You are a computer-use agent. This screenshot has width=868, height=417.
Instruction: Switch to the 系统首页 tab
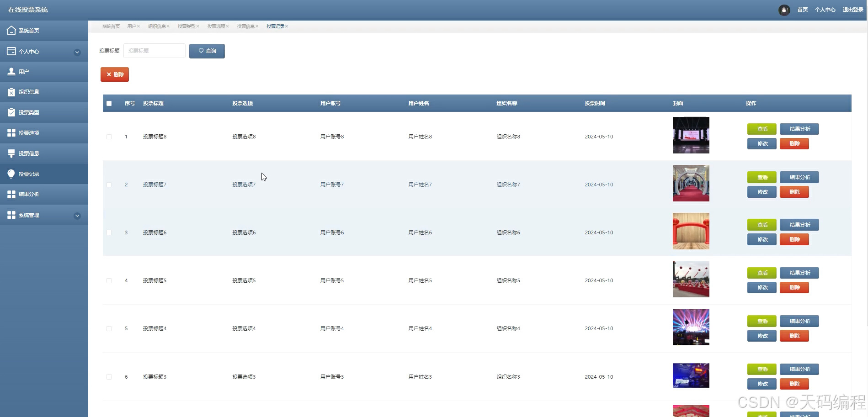coord(111,26)
